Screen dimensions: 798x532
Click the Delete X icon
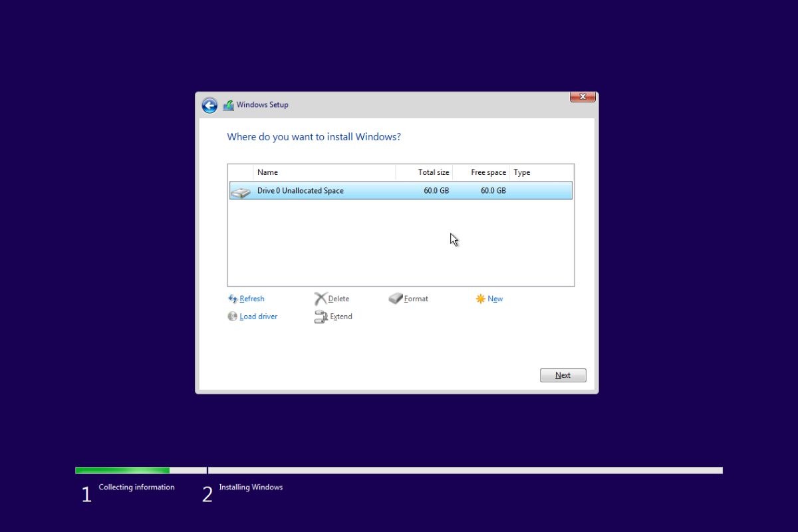tap(321, 299)
